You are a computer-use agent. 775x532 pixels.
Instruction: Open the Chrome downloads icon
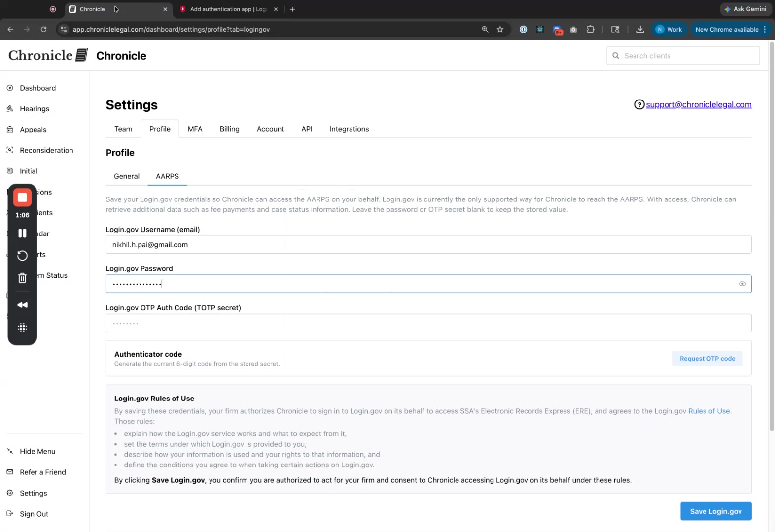(x=640, y=29)
